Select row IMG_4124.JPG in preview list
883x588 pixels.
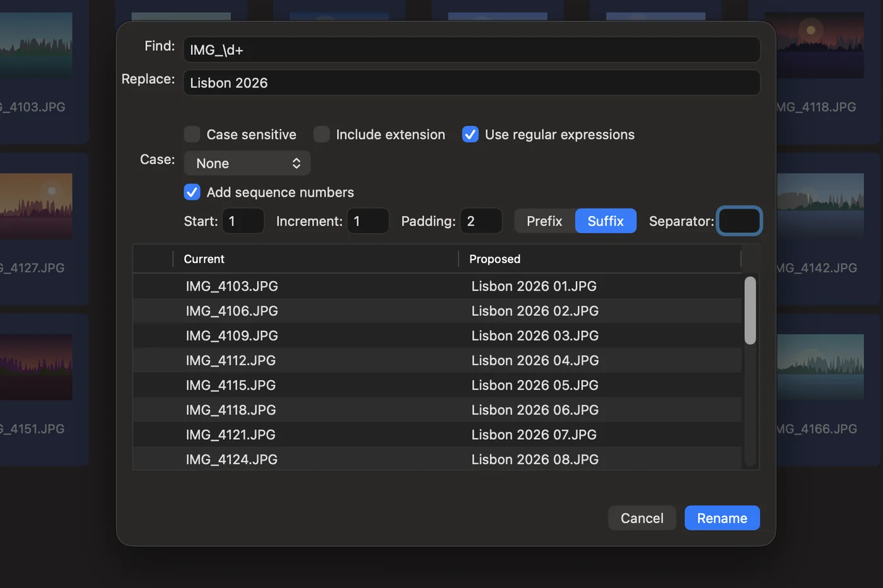tap(438, 459)
